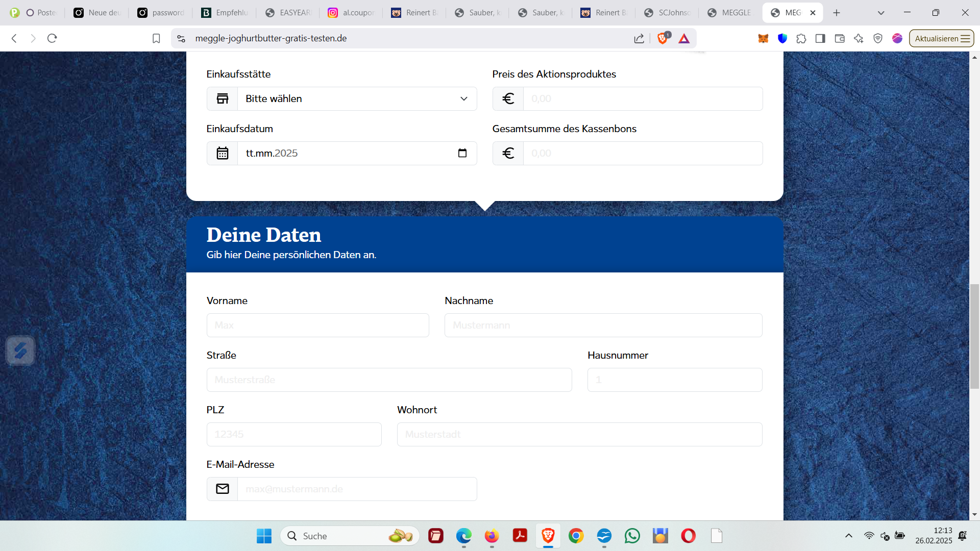Switch to the Empfehlu tab
The image size is (980, 551).
coord(224,13)
